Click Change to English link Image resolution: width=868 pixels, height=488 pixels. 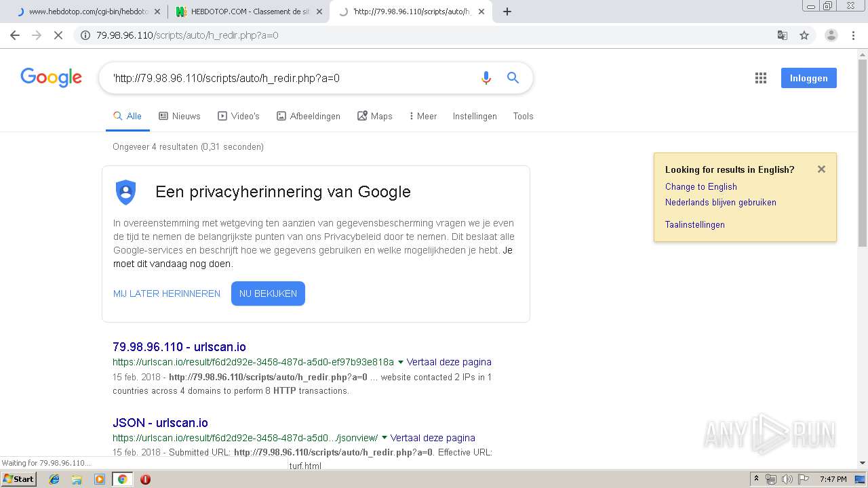701,186
